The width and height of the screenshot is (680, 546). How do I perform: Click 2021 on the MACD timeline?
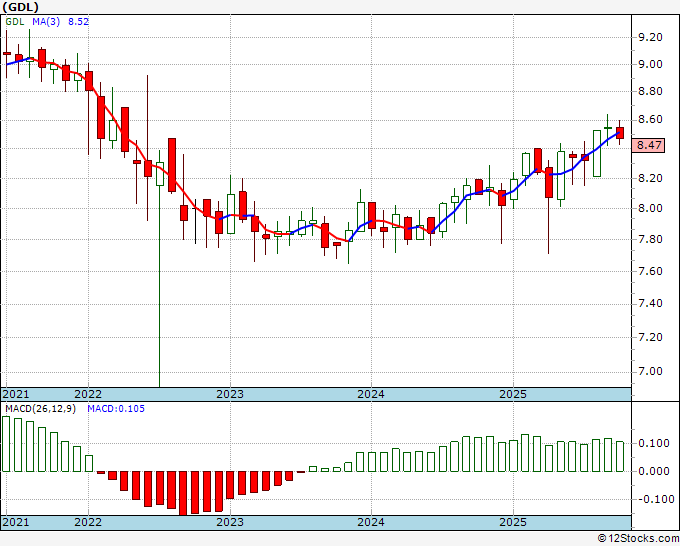pos(16,522)
